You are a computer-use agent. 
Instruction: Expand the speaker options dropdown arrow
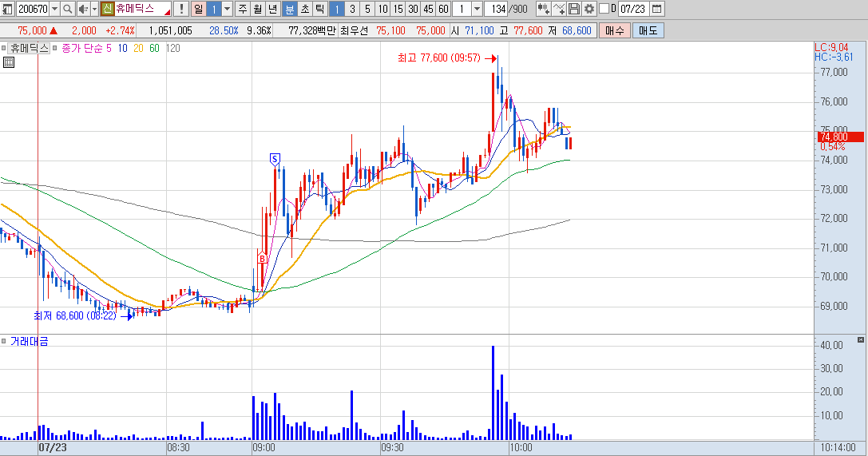pyautogui.click(x=94, y=9)
